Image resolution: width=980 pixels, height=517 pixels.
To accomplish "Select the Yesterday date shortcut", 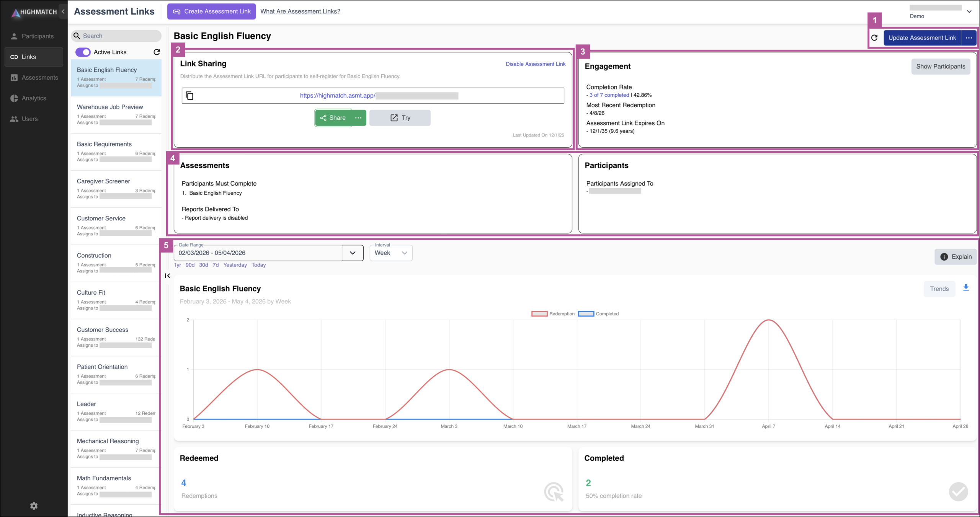I will coord(235,265).
